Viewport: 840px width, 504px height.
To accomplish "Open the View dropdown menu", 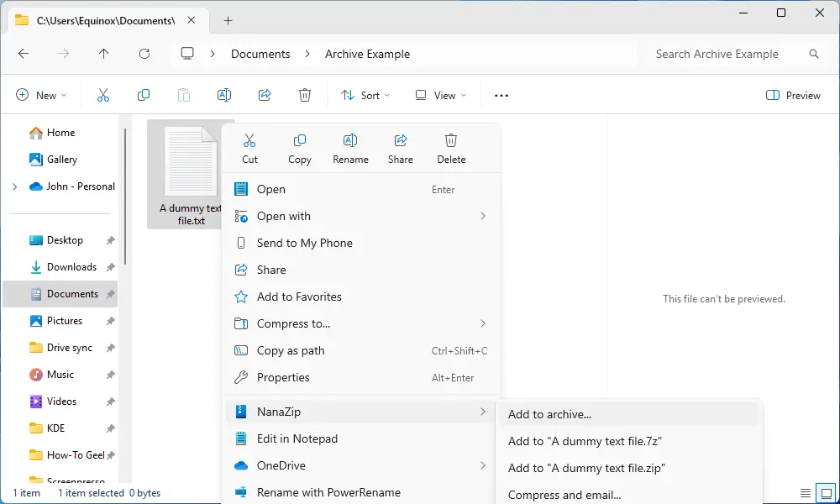I will click(441, 95).
